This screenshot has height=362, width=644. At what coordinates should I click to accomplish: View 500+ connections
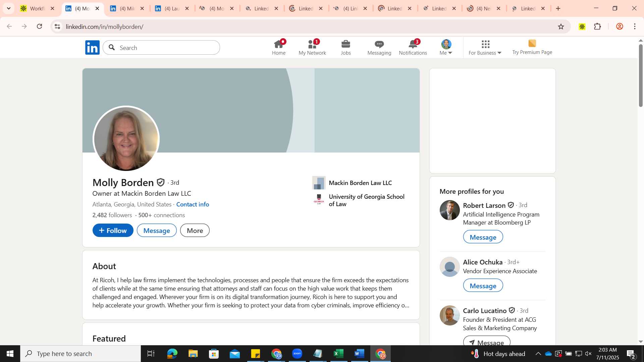tap(162, 215)
